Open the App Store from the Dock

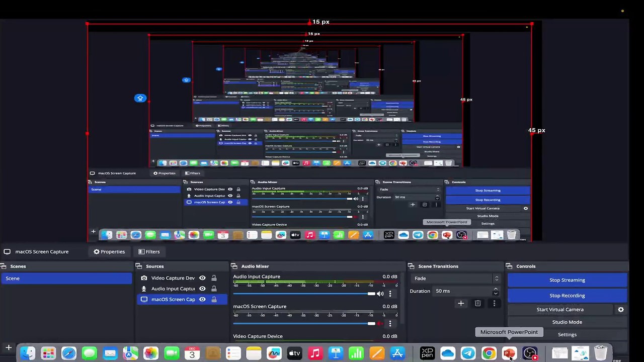397,353
